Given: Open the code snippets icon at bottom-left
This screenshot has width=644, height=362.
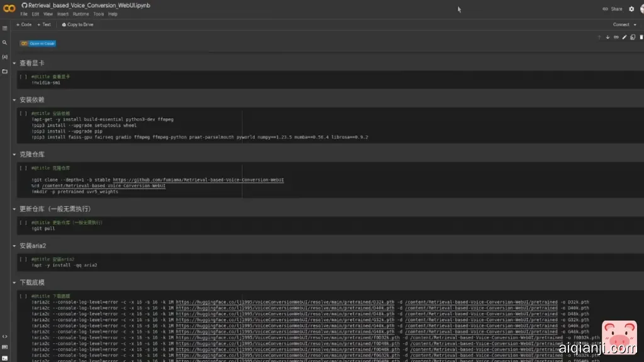Looking at the screenshot, I should tap(5, 337).
